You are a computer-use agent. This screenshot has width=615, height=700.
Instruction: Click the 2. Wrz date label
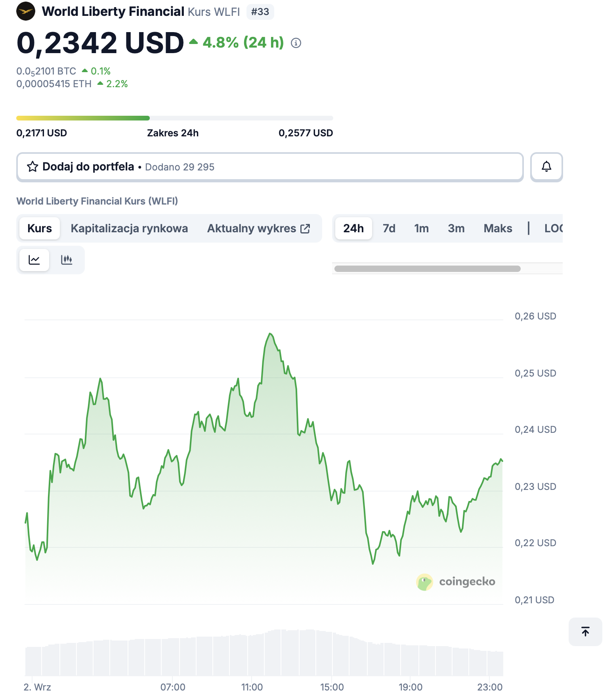click(x=37, y=687)
